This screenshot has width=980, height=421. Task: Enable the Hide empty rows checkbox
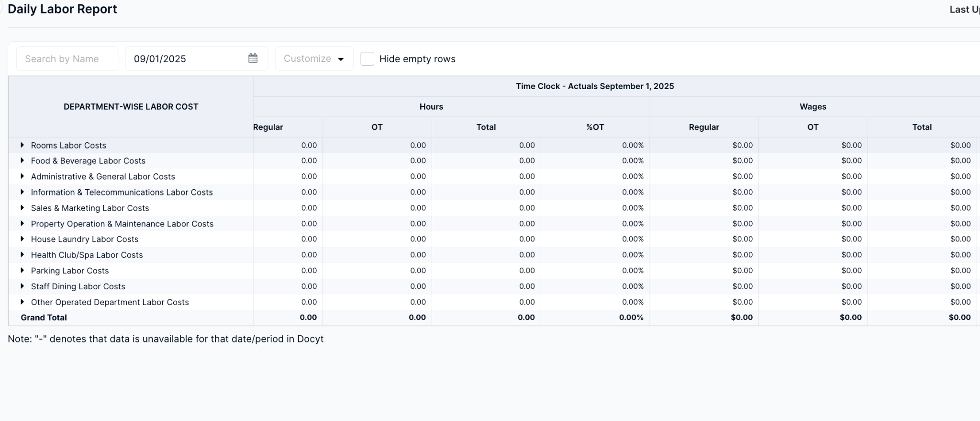pyautogui.click(x=367, y=59)
